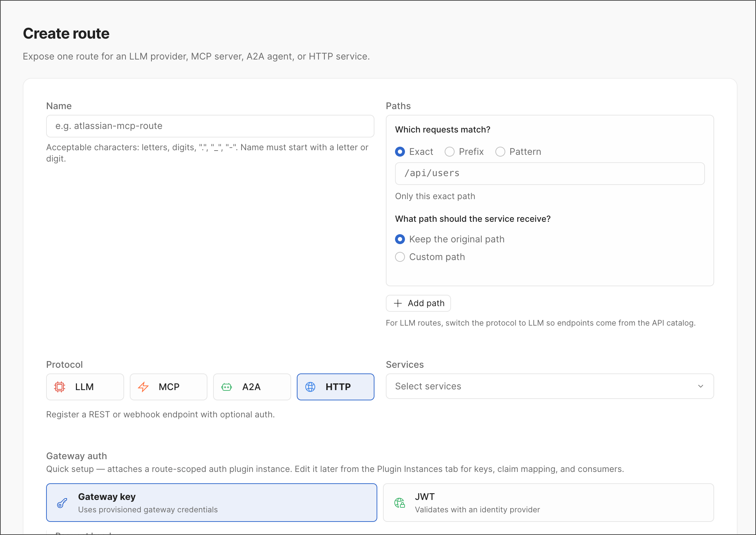Click 'What path should the service receive?' text
The width and height of the screenshot is (756, 535).
[473, 219]
